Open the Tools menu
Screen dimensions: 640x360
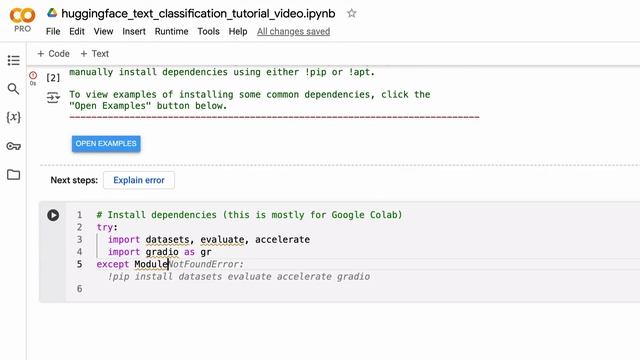point(209,31)
